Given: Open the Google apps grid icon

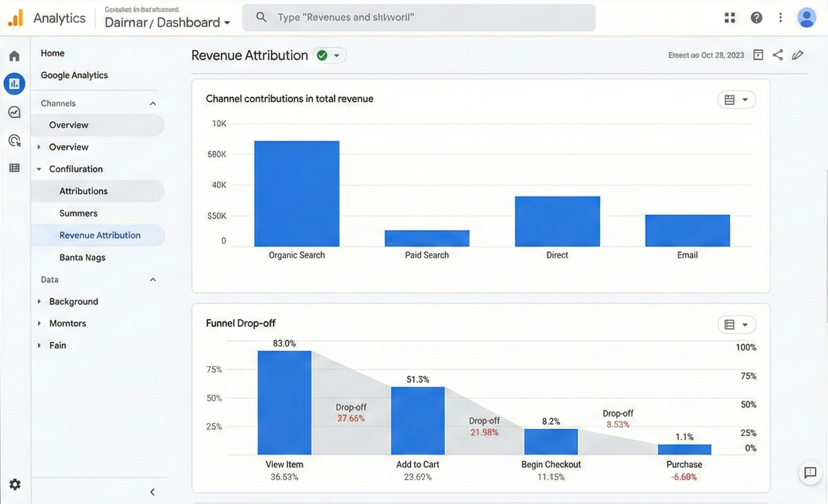Looking at the screenshot, I should click(x=730, y=18).
